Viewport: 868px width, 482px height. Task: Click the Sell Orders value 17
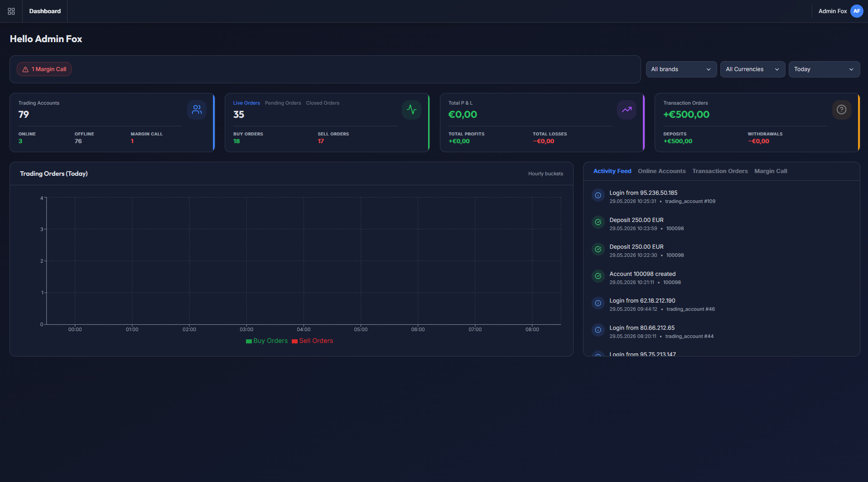321,141
